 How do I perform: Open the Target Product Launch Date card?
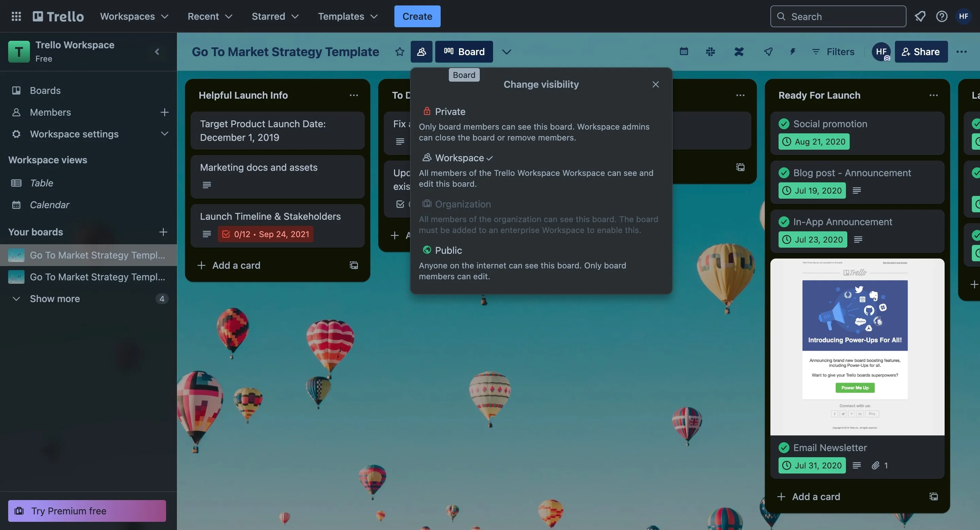pos(277,130)
